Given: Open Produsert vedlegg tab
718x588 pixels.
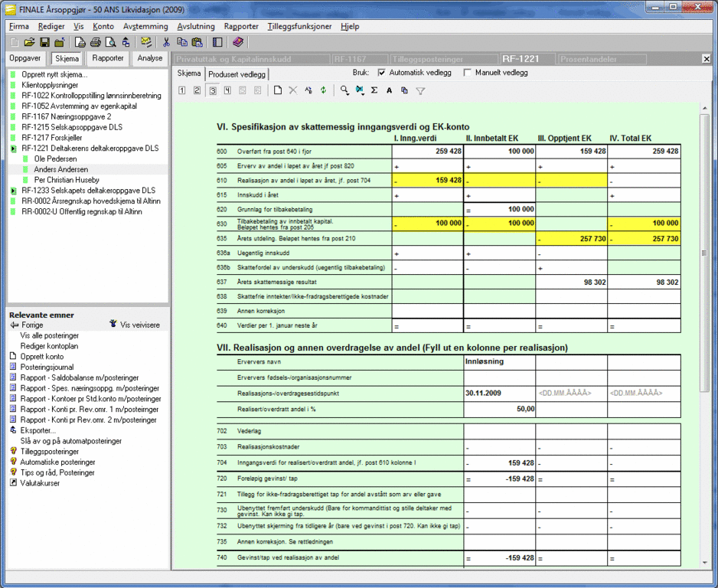Looking at the screenshot, I should tap(237, 74).
